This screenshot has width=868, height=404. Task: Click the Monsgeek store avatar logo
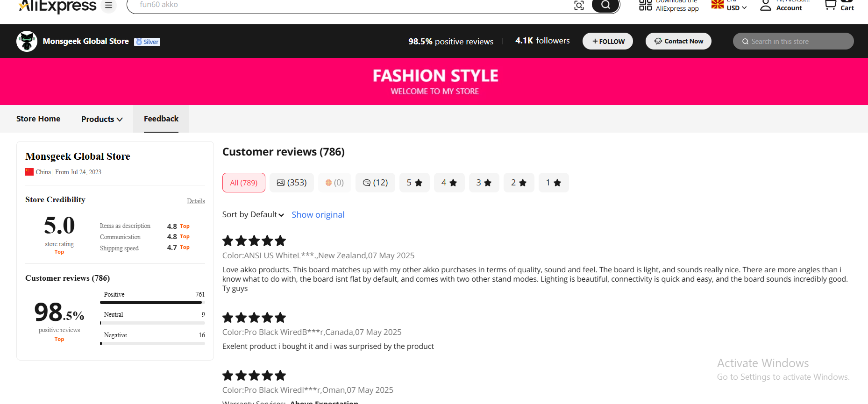27,42
